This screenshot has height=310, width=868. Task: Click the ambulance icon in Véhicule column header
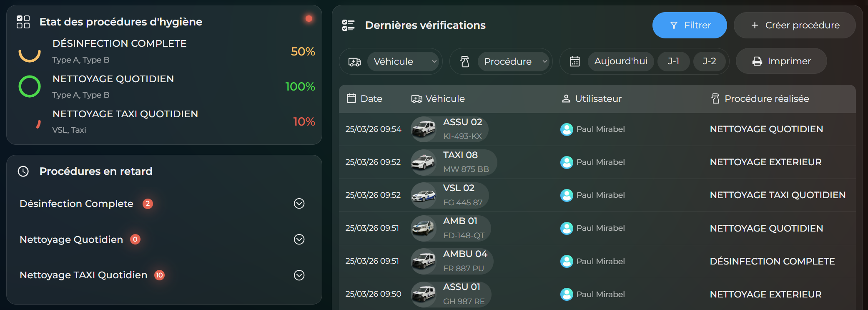tap(416, 99)
